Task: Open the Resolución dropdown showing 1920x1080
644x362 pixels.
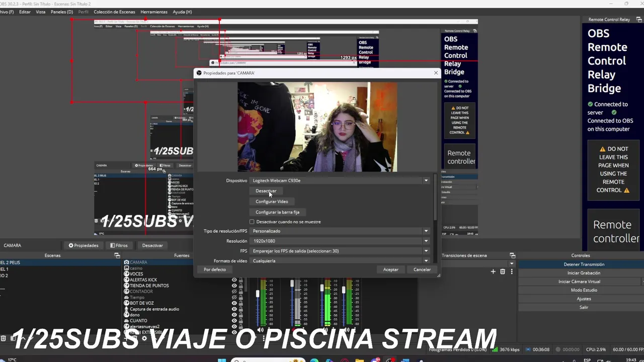Action: click(340, 241)
